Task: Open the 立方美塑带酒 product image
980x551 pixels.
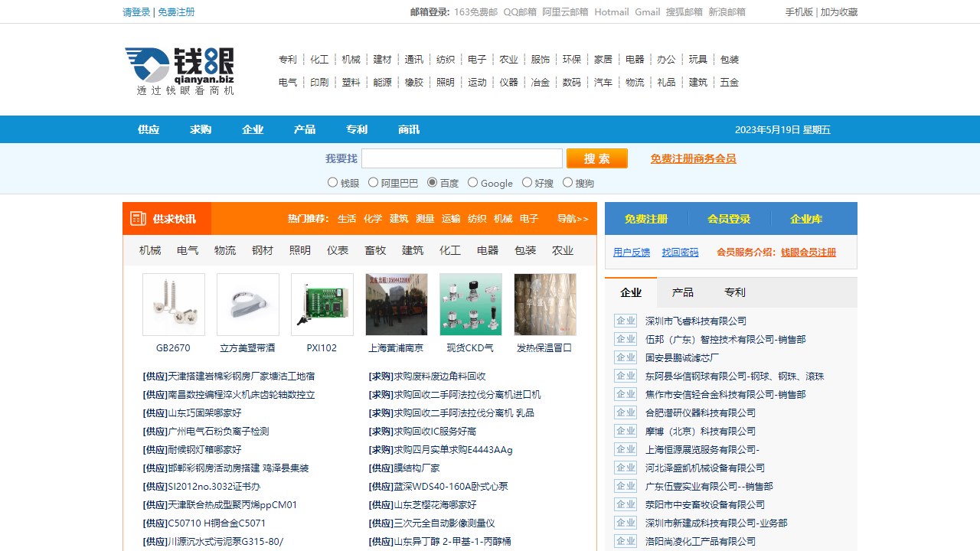Action: tap(248, 305)
